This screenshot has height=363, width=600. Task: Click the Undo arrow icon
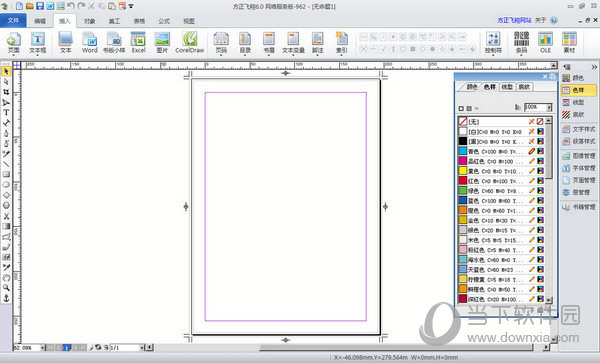[x=71, y=6]
